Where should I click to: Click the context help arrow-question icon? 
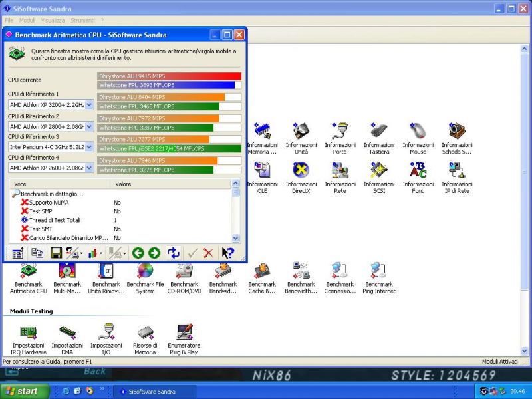[x=227, y=253]
